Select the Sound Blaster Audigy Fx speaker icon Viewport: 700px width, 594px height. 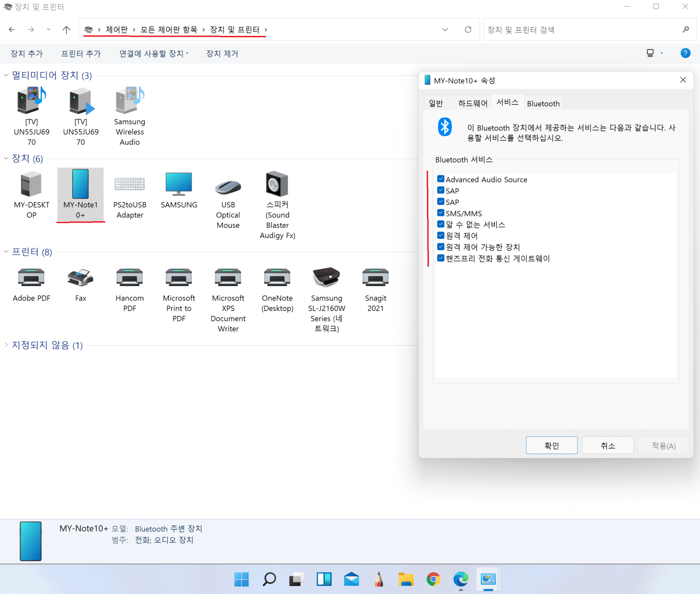tap(277, 184)
